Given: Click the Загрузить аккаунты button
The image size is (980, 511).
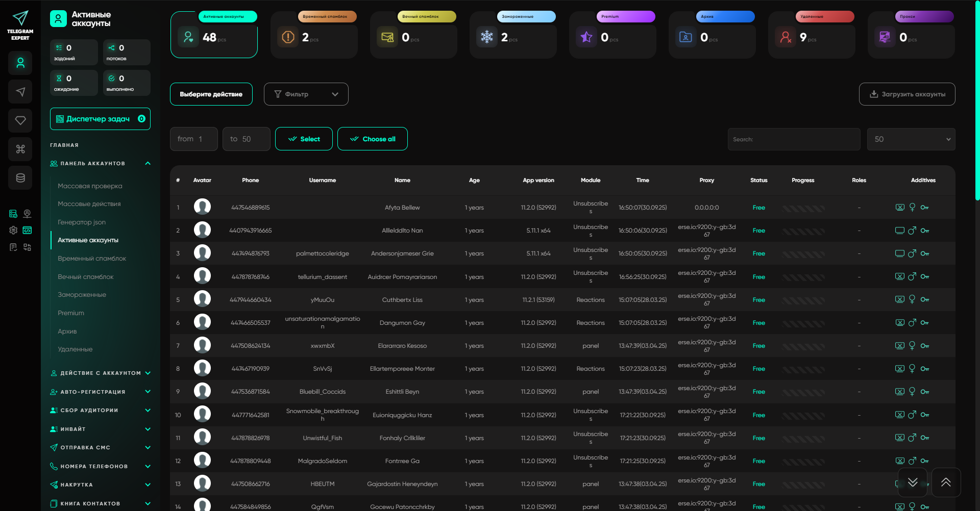Looking at the screenshot, I should [906, 94].
